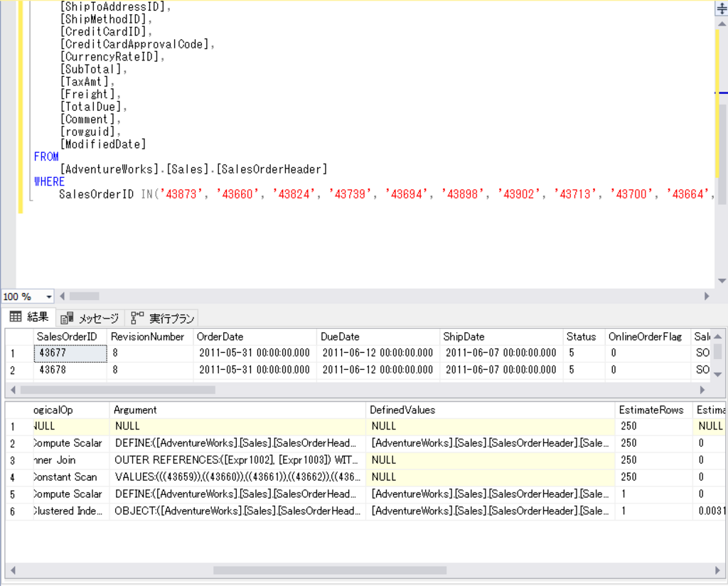
Task: Select the Constant Scan VALUES argument cell
Action: (237, 477)
